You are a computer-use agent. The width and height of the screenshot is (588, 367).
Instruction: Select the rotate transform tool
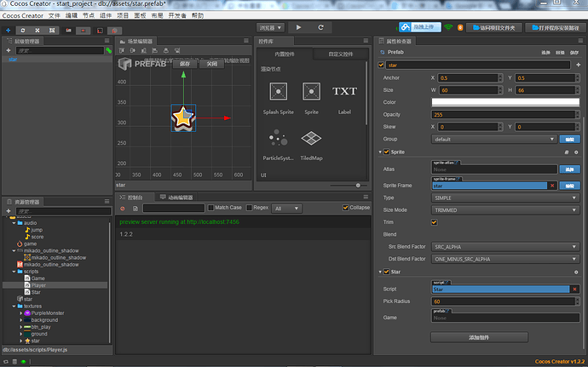tap(23, 31)
